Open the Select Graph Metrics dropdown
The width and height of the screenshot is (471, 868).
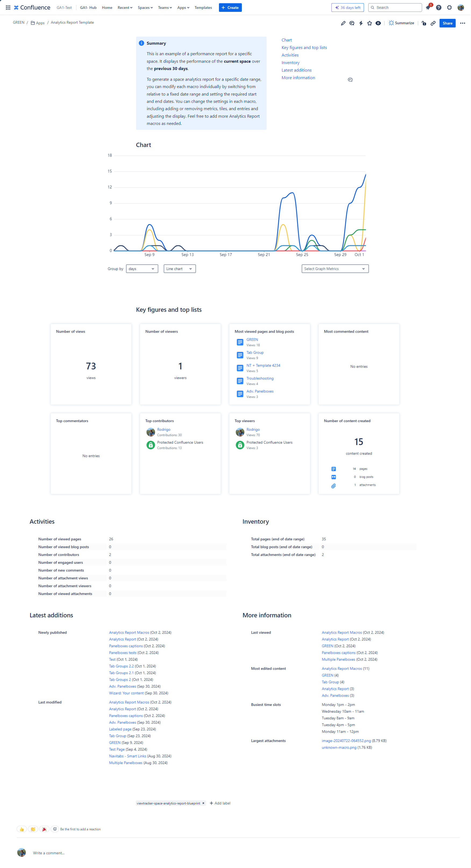tap(335, 268)
